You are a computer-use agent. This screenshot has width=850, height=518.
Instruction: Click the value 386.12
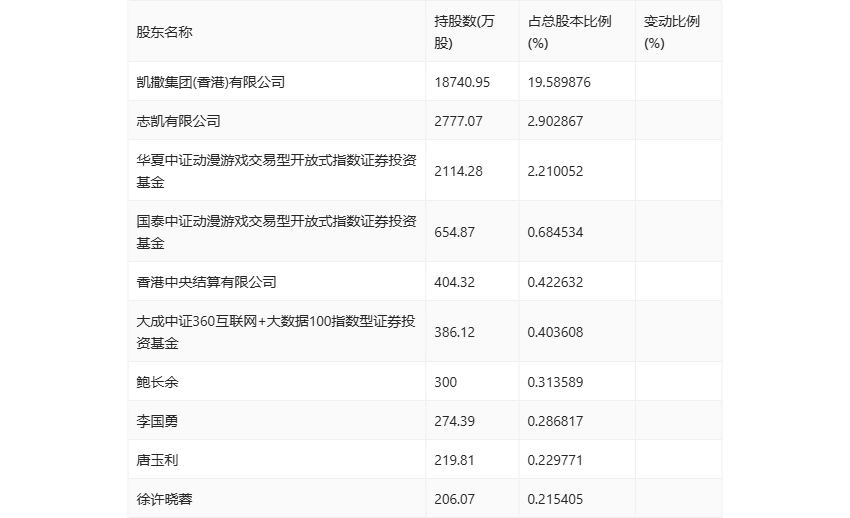tap(454, 332)
